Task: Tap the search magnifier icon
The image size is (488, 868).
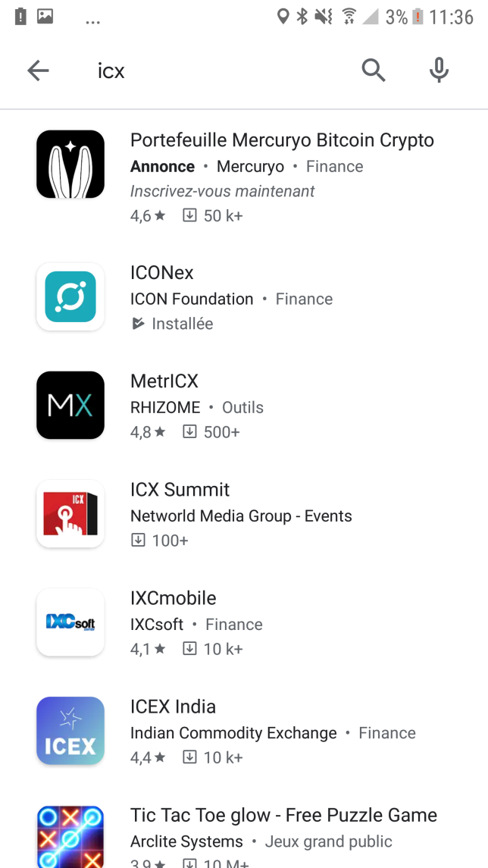Action: pyautogui.click(x=374, y=71)
